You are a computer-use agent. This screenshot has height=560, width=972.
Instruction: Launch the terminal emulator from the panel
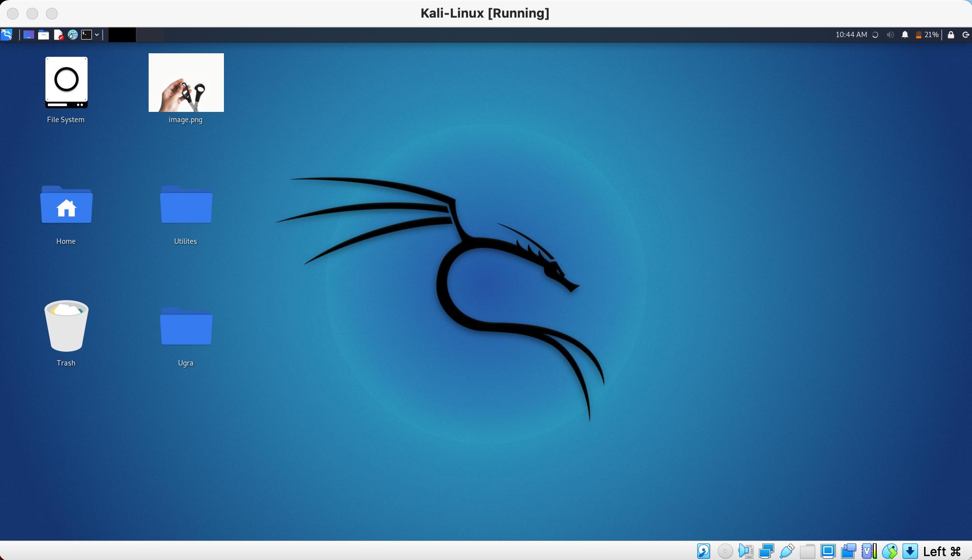87,35
